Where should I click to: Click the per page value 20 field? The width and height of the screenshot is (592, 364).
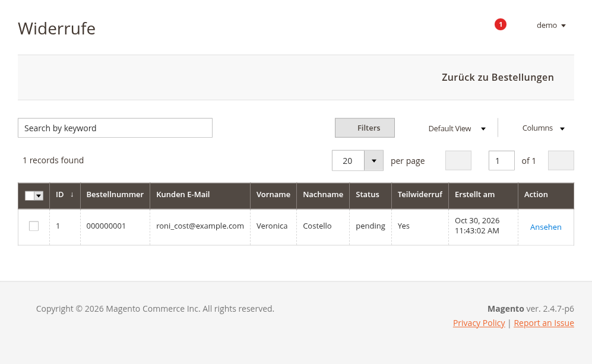coord(348,160)
